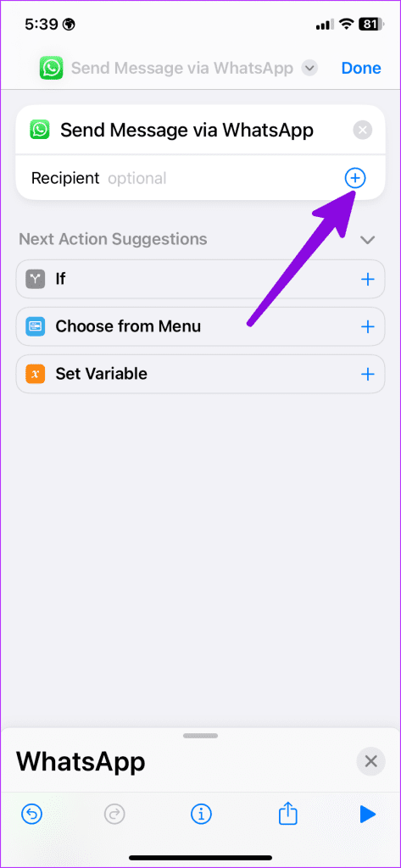Run the shortcut with the play button
Screen dimensions: 401x868
point(368,814)
